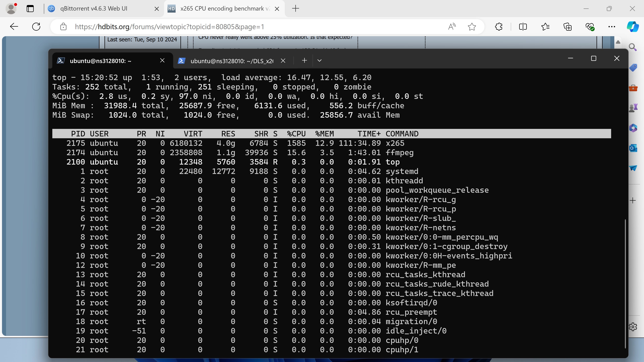Open the Favorites list

click(x=545, y=26)
